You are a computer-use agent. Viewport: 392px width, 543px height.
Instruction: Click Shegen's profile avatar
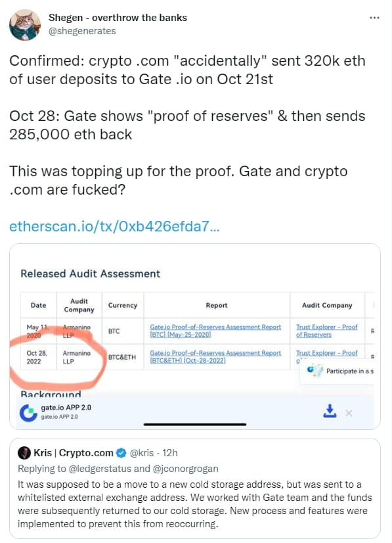point(24,23)
